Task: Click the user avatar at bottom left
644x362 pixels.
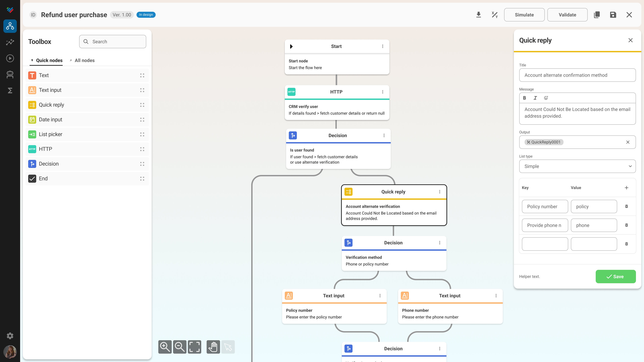Action: pyautogui.click(x=10, y=352)
